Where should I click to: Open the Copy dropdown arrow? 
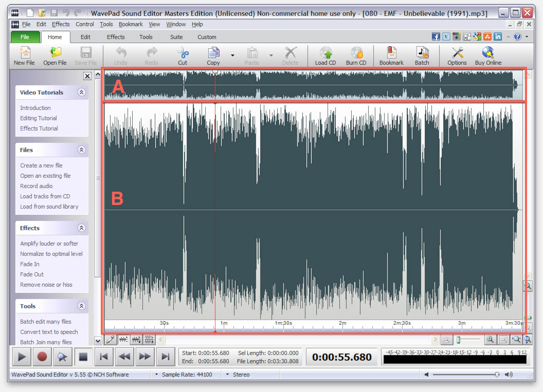pos(233,55)
